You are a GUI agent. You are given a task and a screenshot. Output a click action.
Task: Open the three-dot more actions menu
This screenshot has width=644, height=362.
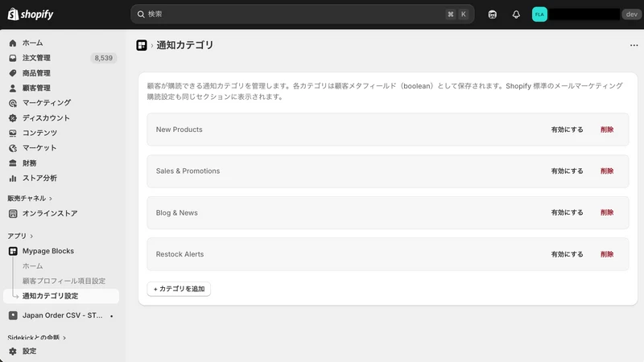(634, 45)
